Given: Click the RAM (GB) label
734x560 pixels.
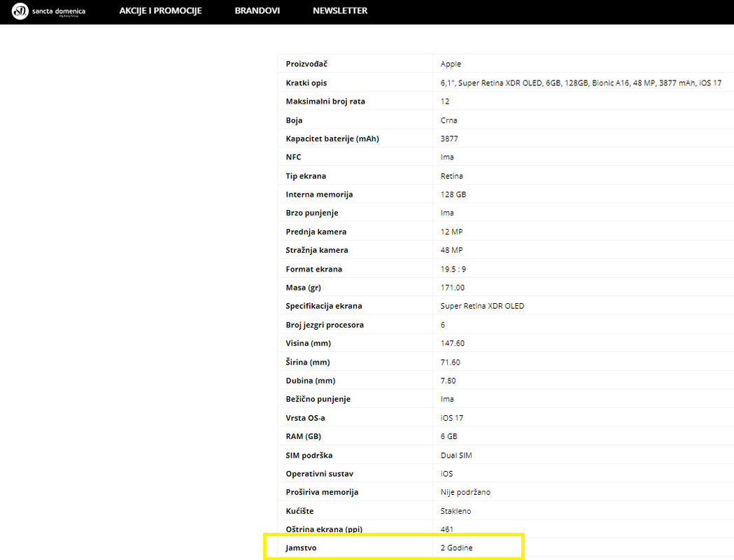Looking at the screenshot, I should (304, 436).
